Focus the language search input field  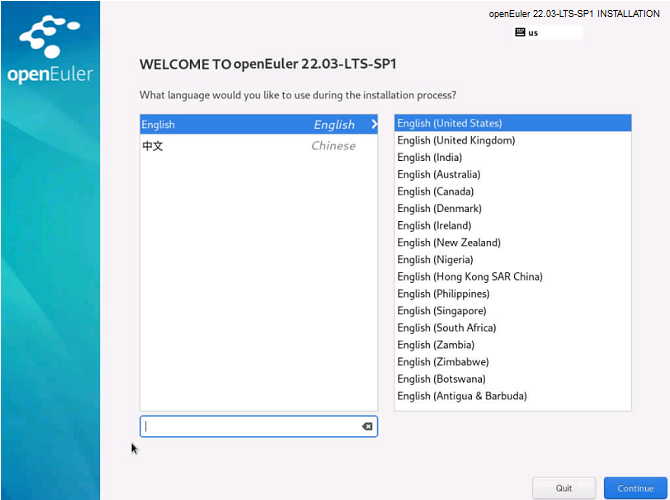click(250, 426)
